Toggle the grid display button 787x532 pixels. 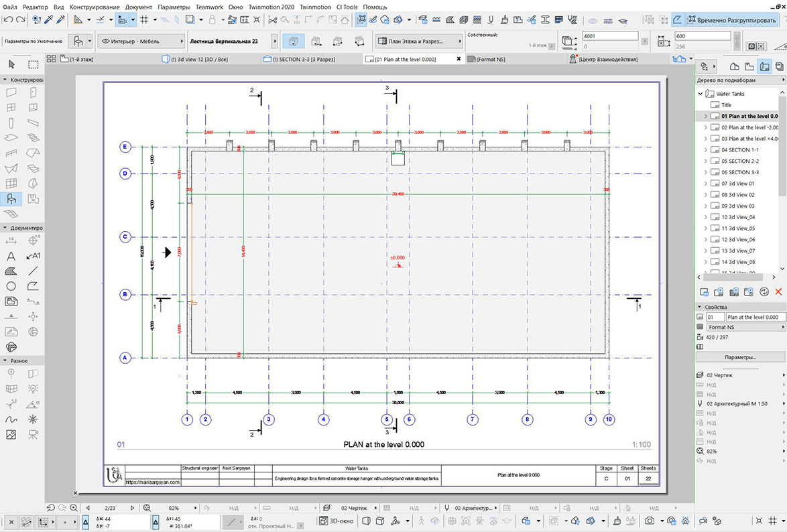(x=144, y=19)
